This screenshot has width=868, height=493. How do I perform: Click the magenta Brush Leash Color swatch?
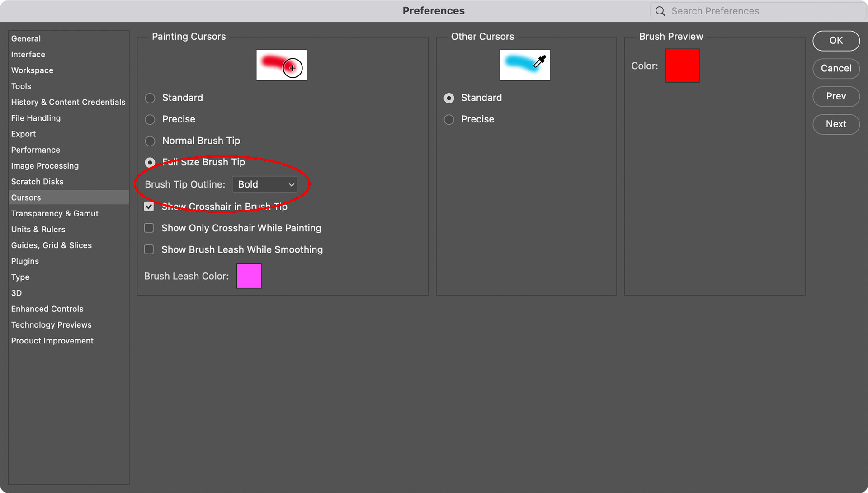[249, 276]
